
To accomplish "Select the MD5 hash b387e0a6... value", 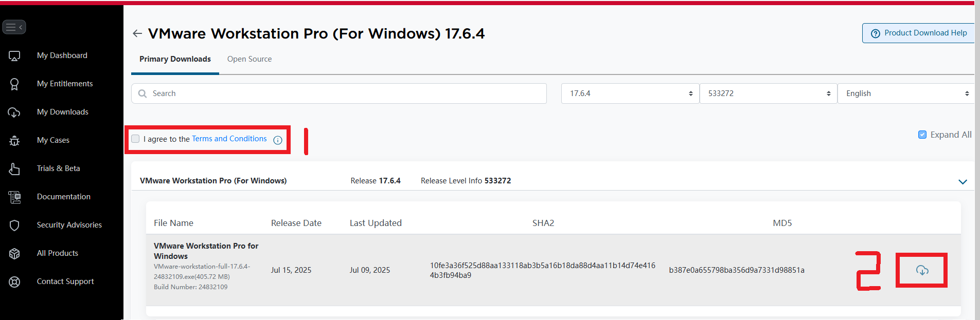I will pos(737,270).
